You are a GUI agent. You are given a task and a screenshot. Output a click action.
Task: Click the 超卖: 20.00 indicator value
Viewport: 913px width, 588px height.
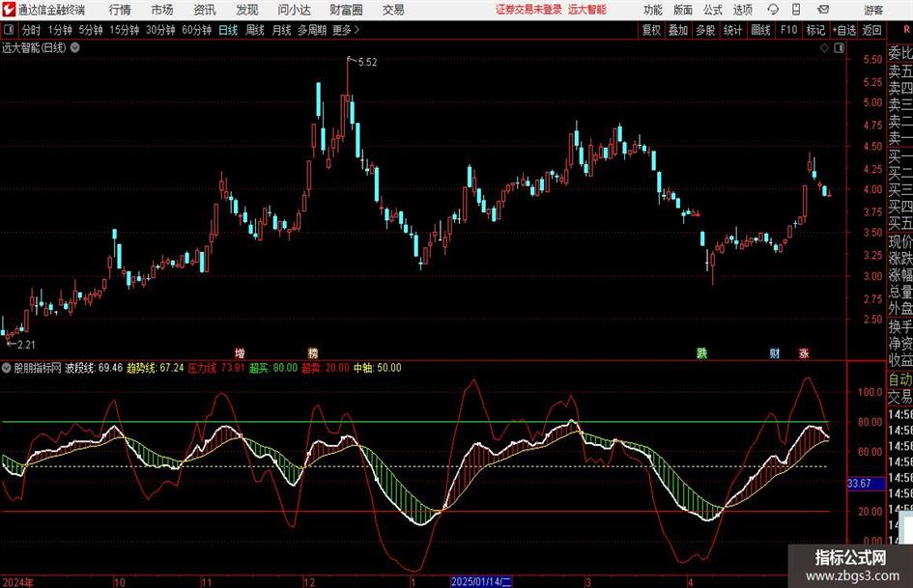tap(326, 368)
